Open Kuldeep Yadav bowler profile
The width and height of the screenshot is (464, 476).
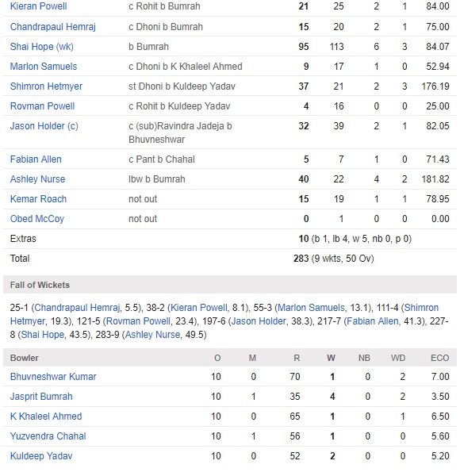click(41, 456)
